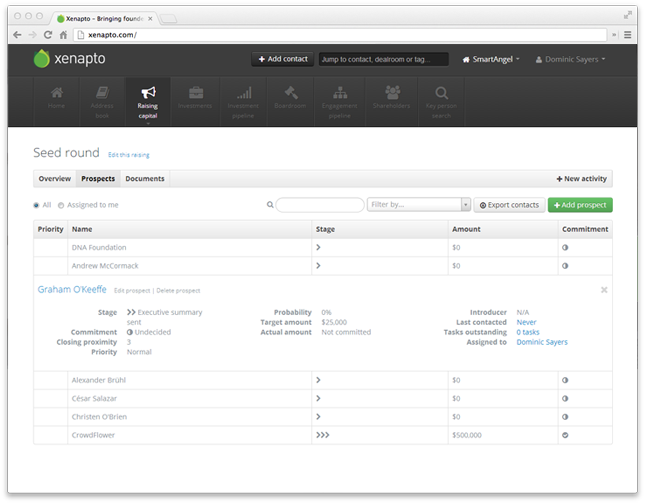This screenshot has height=504, width=645.
Task: Click the browser home icon
Action: pos(63,35)
